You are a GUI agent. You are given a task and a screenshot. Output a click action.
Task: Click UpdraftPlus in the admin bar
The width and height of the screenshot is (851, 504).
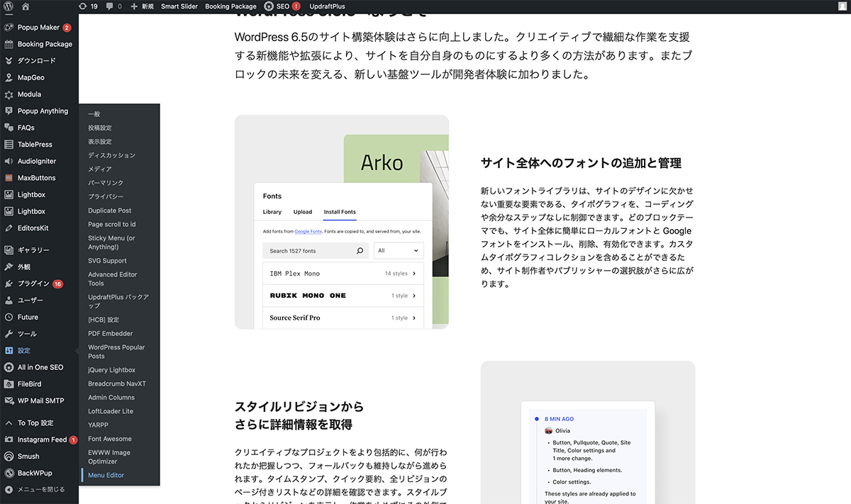pos(327,6)
